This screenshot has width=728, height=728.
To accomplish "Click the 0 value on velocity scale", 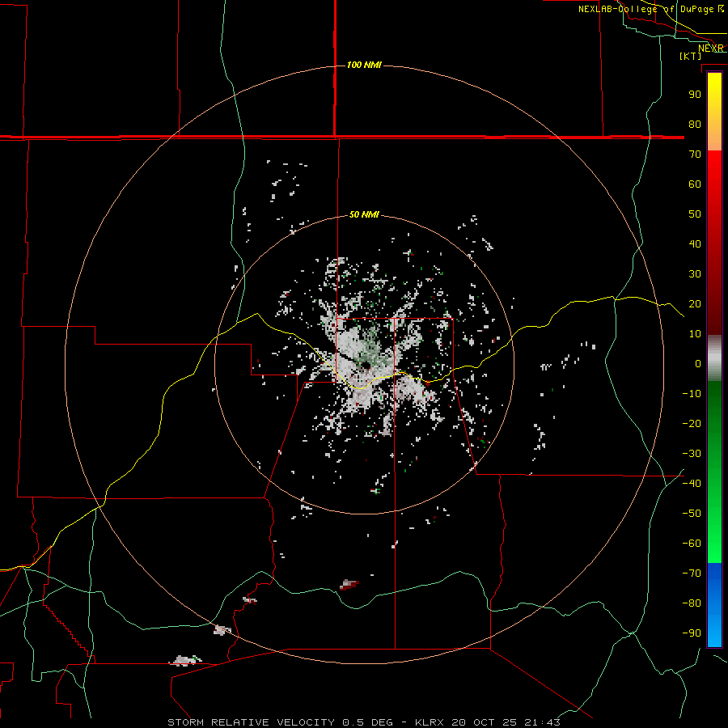I will tap(698, 363).
